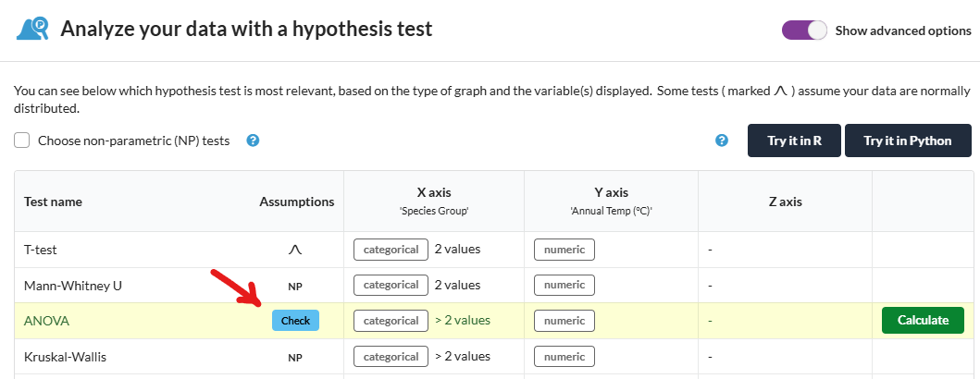Click the Try it in R button
The width and height of the screenshot is (980, 379).
794,141
